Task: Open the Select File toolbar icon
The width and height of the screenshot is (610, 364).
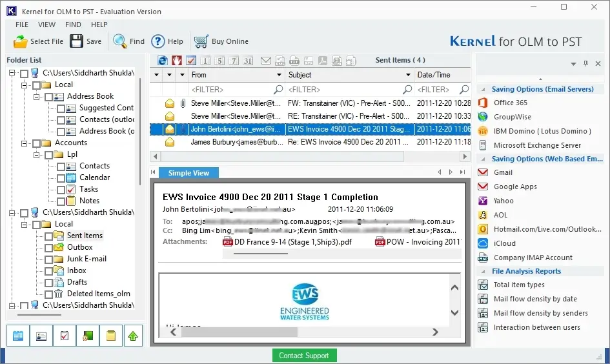Action: click(x=20, y=41)
